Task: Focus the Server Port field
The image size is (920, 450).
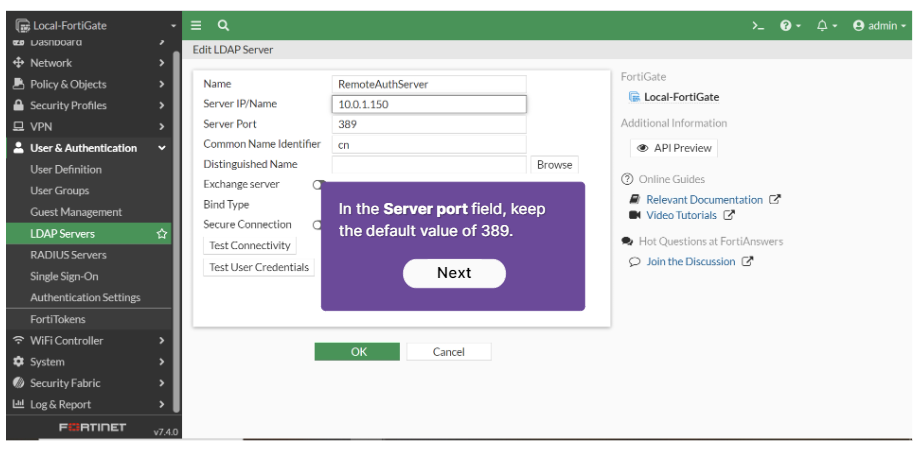Action: [x=429, y=124]
